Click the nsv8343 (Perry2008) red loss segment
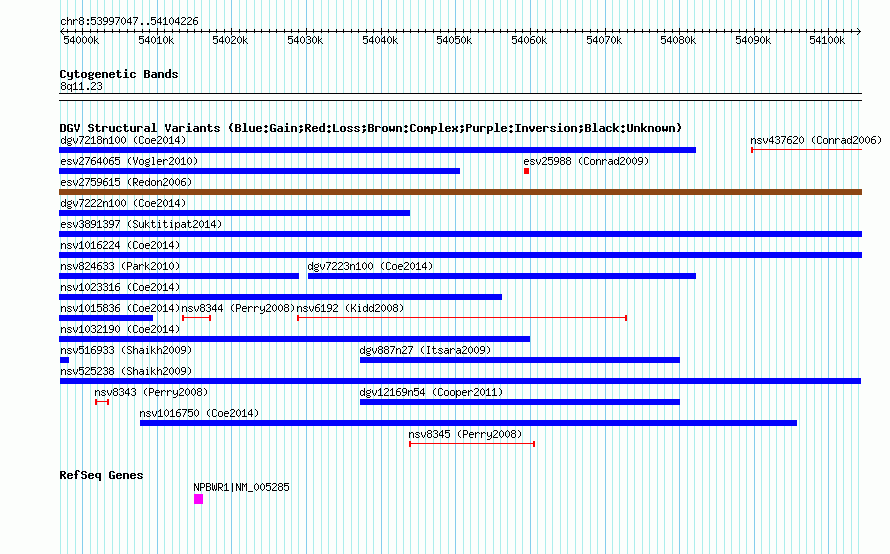This screenshot has height=554, width=890. (x=102, y=402)
